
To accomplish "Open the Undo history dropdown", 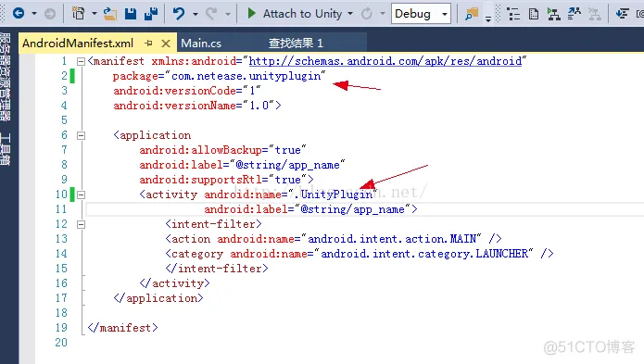I will pos(196,14).
